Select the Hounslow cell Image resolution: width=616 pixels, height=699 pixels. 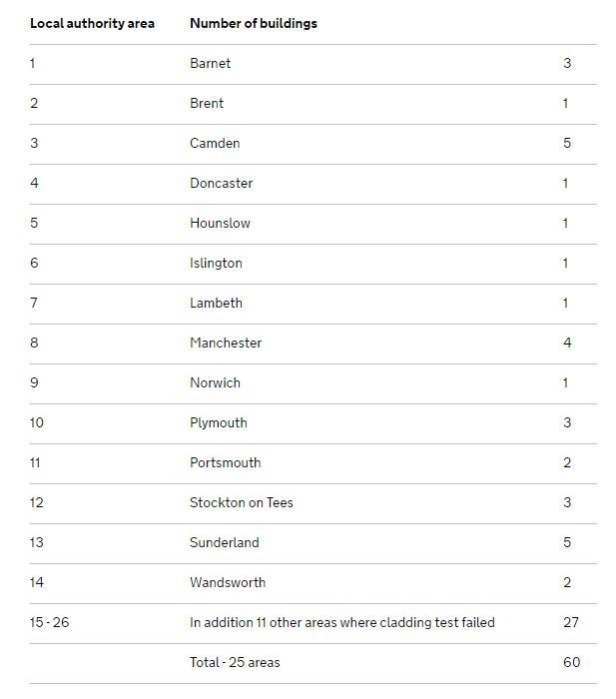point(220,223)
